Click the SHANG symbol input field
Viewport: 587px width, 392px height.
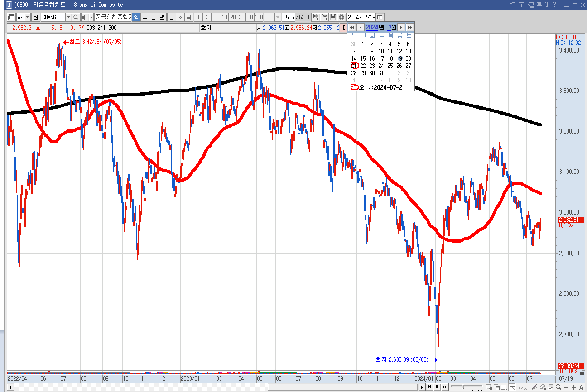tap(53, 17)
